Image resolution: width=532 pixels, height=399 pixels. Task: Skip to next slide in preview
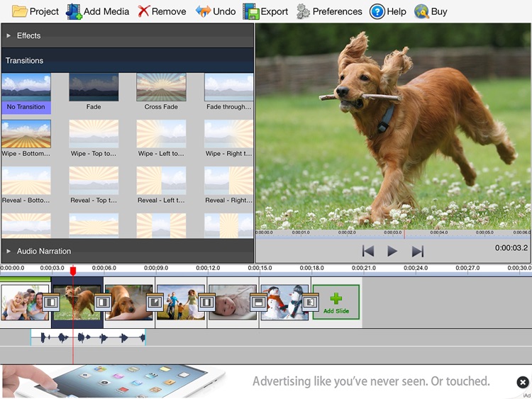coord(418,251)
